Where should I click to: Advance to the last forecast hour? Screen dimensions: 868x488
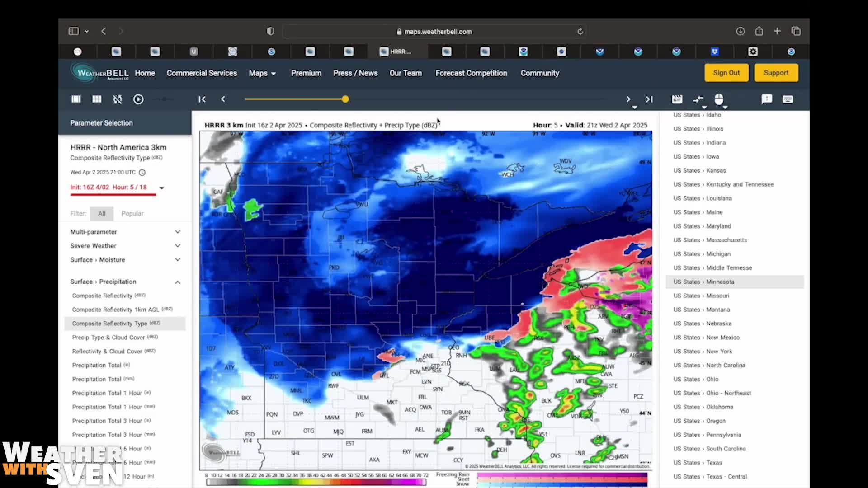pyautogui.click(x=649, y=99)
